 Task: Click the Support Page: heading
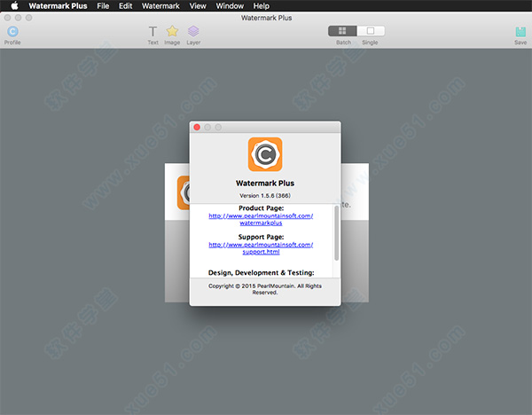(261, 237)
